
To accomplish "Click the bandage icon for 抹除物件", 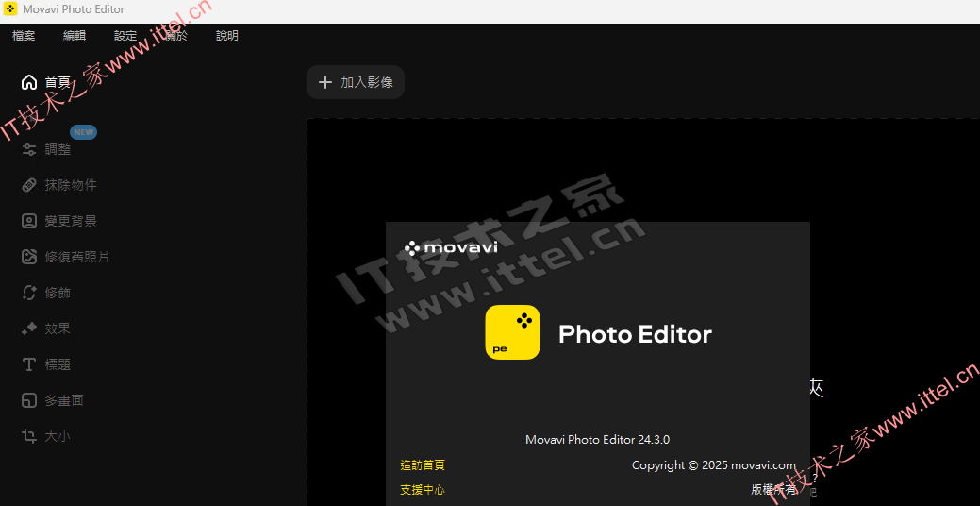I will click(28, 185).
